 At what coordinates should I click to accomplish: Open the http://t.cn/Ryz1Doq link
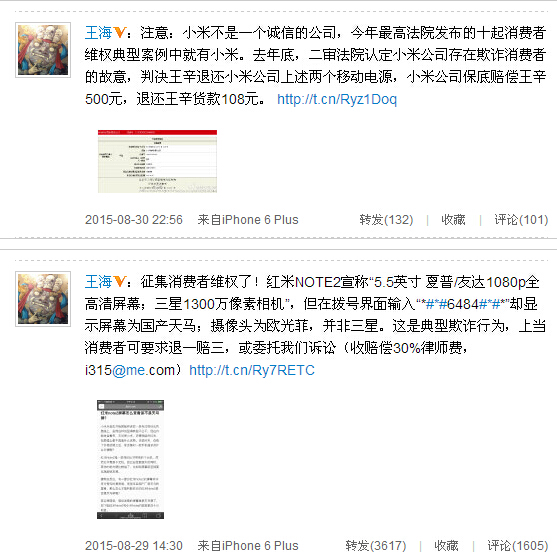[x=337, y=99]
